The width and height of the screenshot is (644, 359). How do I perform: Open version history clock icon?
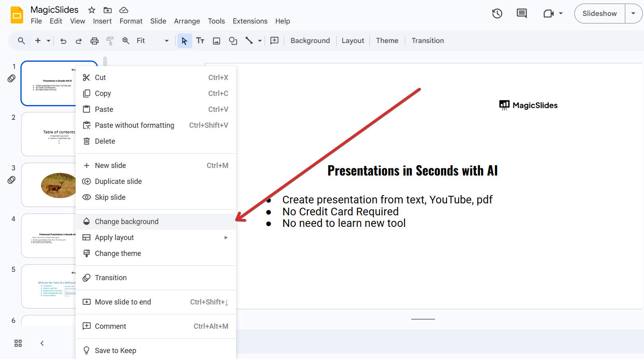pos(497,14)
